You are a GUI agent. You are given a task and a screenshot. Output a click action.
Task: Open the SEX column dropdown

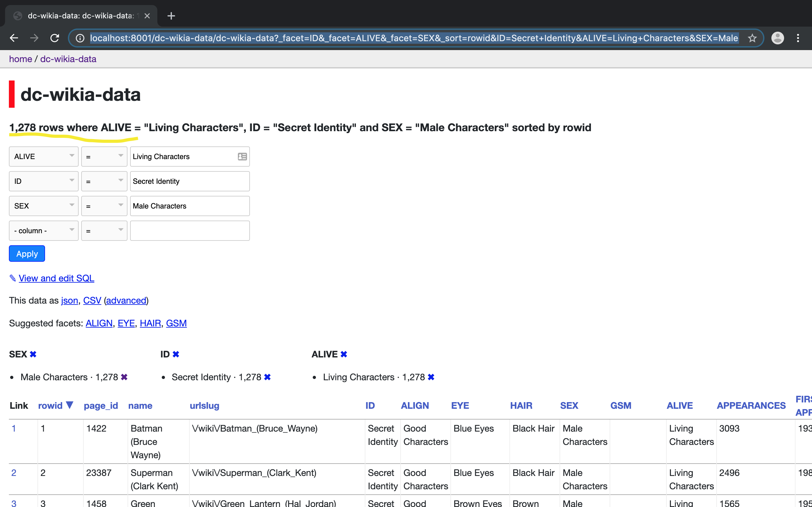44,206
